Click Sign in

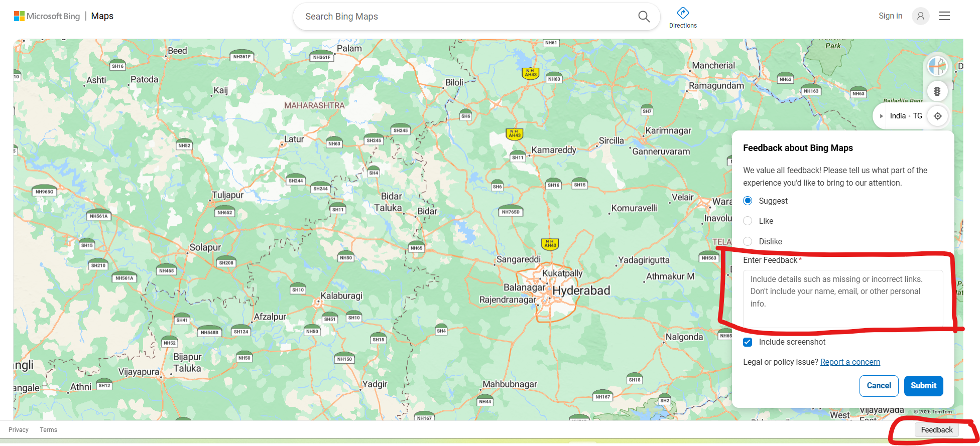coord(890,16)
